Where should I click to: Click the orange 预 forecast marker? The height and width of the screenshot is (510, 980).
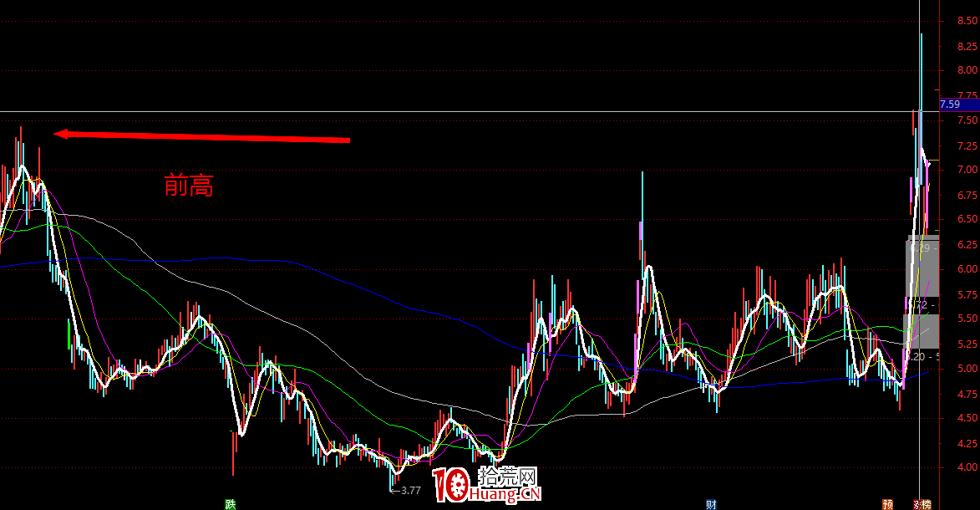(887, 504)
